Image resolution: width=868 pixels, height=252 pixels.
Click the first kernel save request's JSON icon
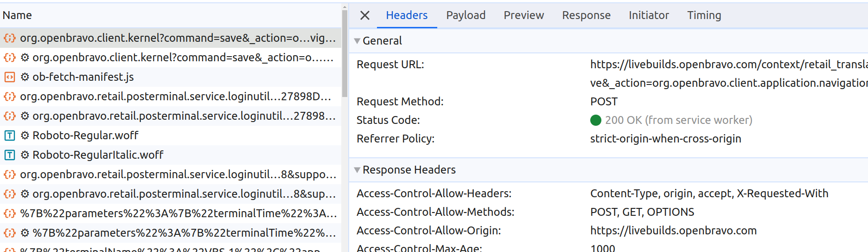(x=9, y=38)
